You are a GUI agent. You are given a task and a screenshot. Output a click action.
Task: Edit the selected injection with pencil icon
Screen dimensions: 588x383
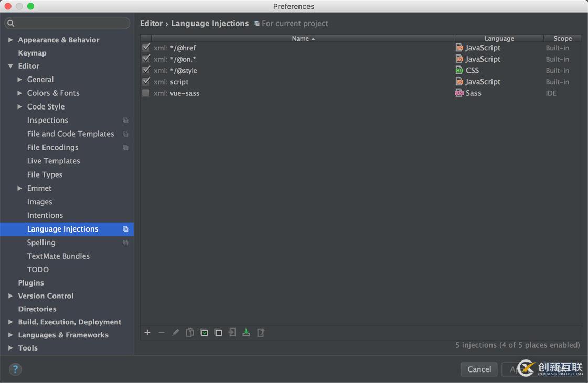(176, 332)
